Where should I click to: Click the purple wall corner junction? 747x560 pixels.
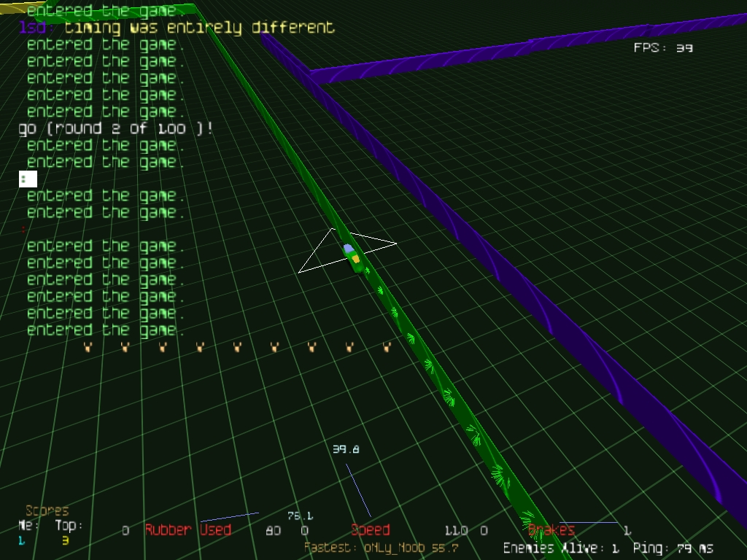pyautogui.click(x=311, y=73)
